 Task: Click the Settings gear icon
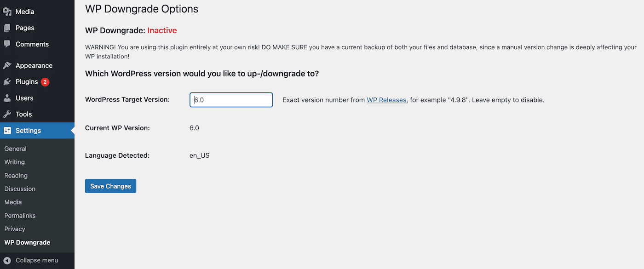[x=7, y=131]
